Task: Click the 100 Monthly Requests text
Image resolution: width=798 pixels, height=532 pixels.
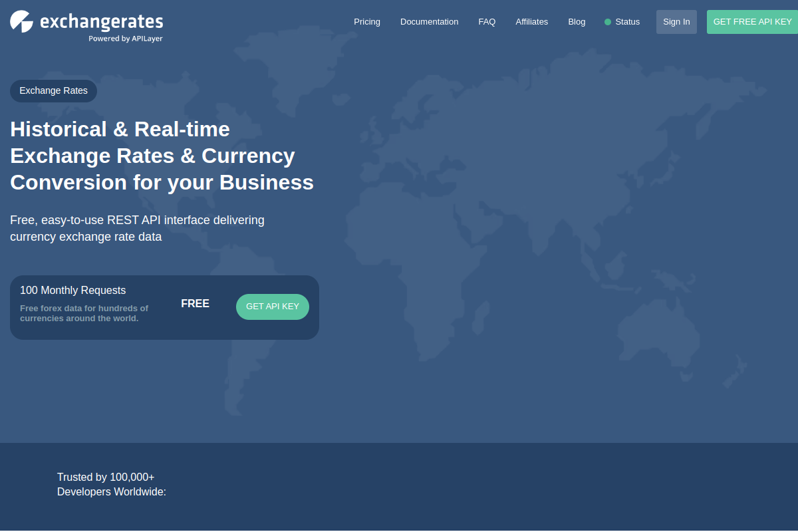Action: (x=73, y=290)
